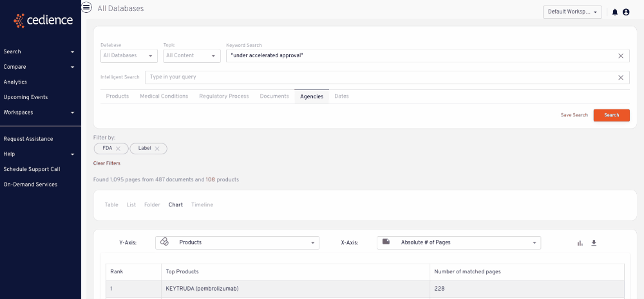Switch to the Timeline view

coord(202,204)
